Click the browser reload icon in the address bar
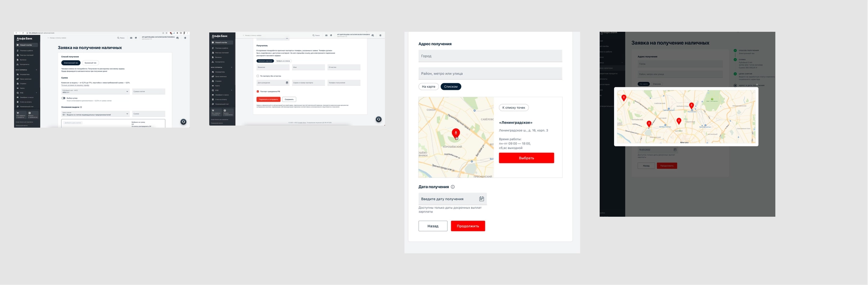 tap(23, 33)
